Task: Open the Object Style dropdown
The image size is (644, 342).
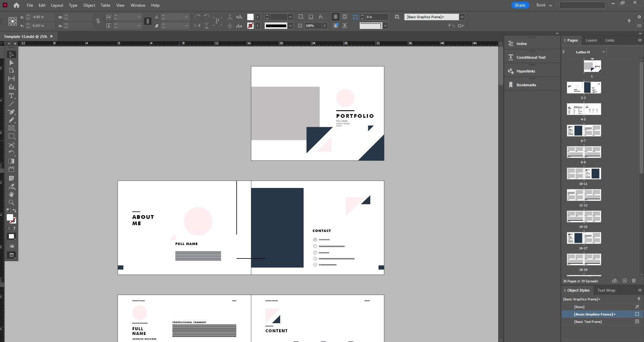Action: [462, 17]
